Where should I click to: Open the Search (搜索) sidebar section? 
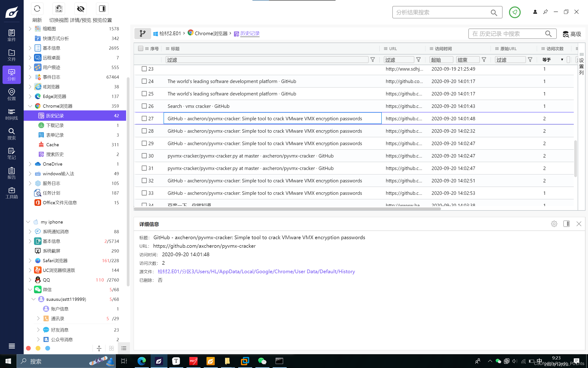[x=12, y=134]
